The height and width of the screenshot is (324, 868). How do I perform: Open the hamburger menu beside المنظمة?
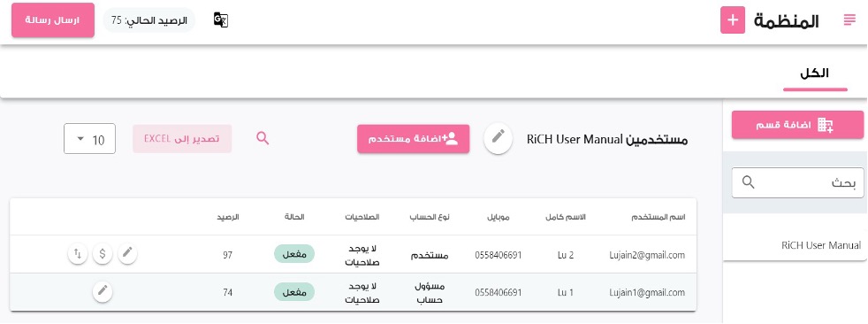click(849, 20)
